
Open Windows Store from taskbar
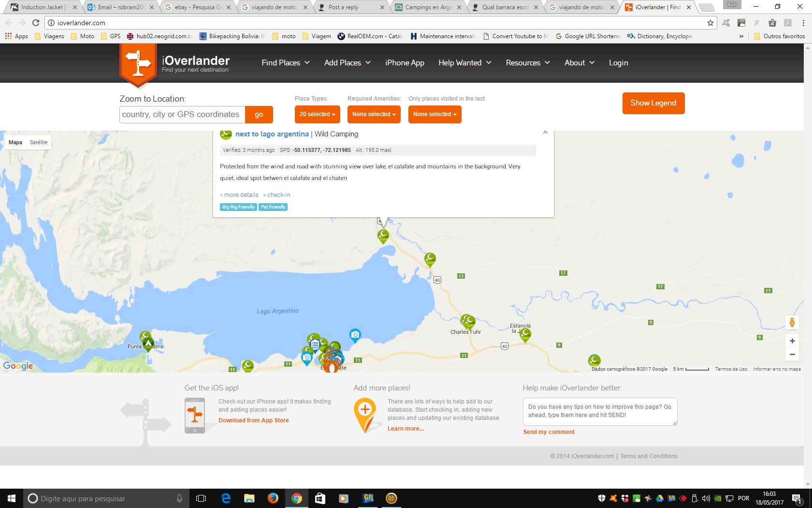click(320, 498)
